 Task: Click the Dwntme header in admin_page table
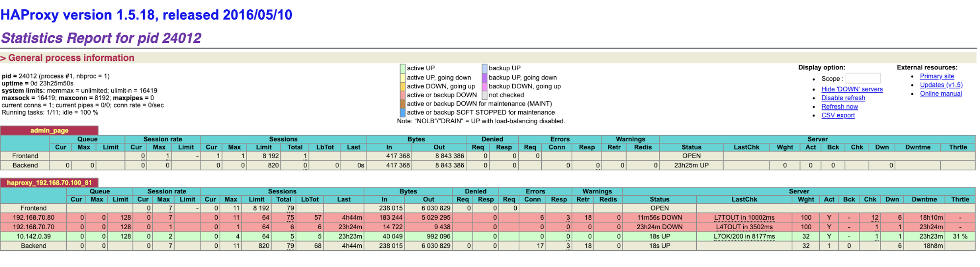click(x=918, y=147)
